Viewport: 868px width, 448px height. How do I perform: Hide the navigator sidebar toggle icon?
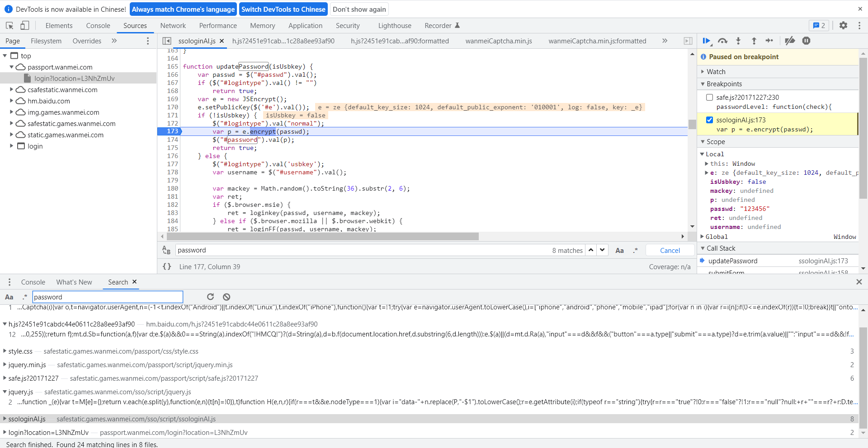pos(167,41)
